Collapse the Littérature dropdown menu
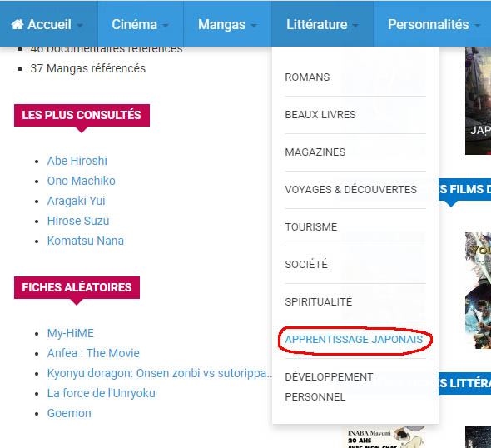The image size is (491, 448). point(322,24)
